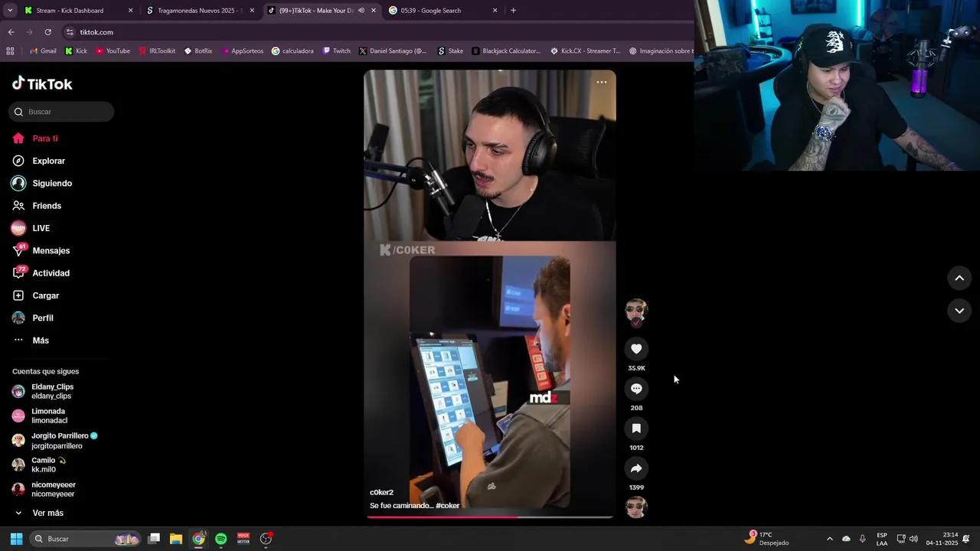Show hidden system tray icons

click(x=829, y=539)
